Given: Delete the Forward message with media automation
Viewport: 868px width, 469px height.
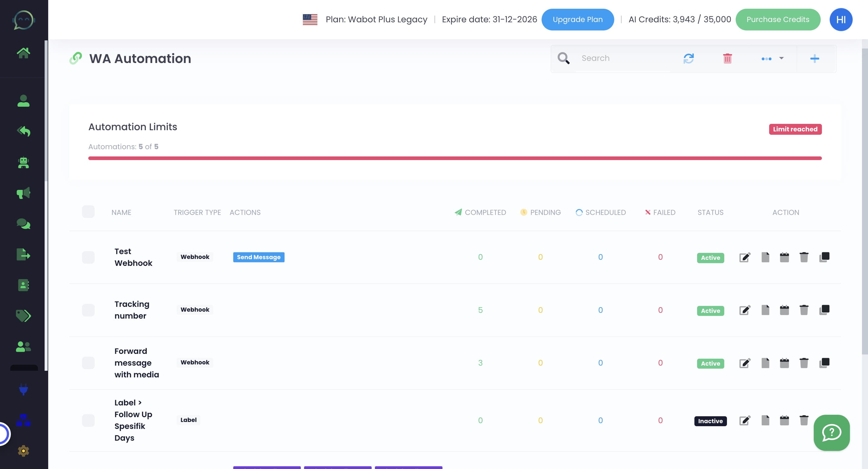Looking at the screenshot, I should [804, 363].
